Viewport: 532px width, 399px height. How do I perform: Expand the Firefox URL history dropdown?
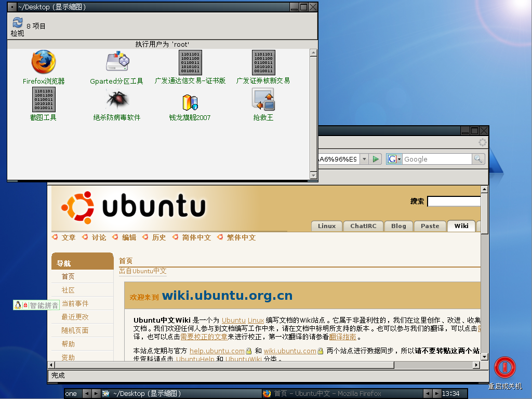pos(364,159)
